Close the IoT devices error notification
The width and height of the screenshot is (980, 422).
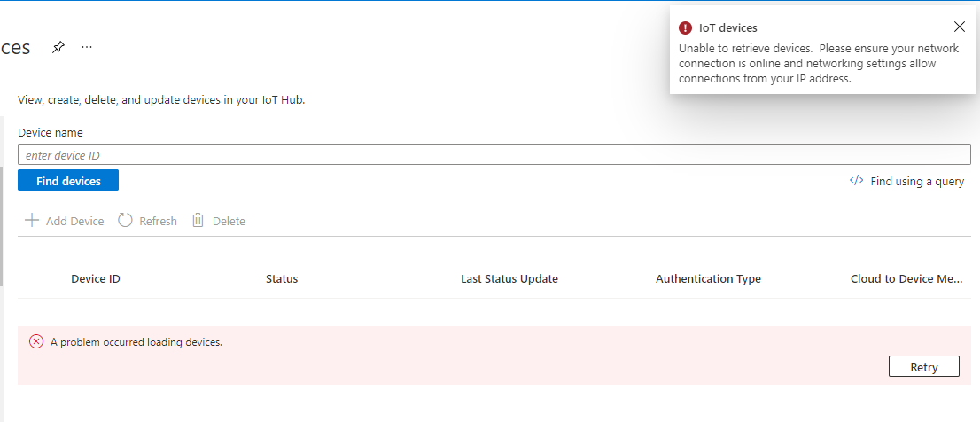(960, 27)
